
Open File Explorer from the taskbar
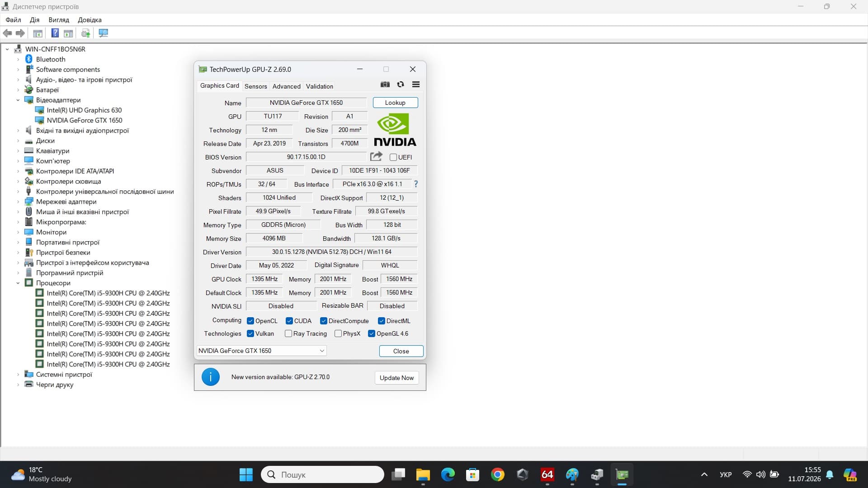pos(423,474)
